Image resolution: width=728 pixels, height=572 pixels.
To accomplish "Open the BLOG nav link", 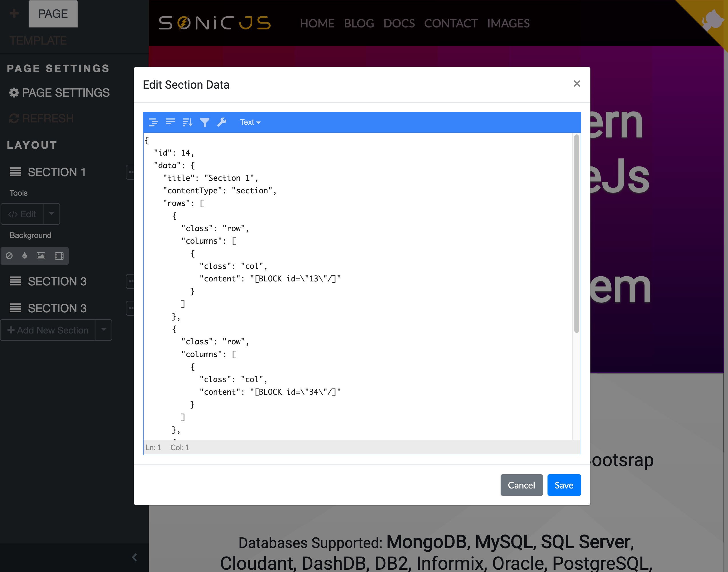I will coord(359,23).
